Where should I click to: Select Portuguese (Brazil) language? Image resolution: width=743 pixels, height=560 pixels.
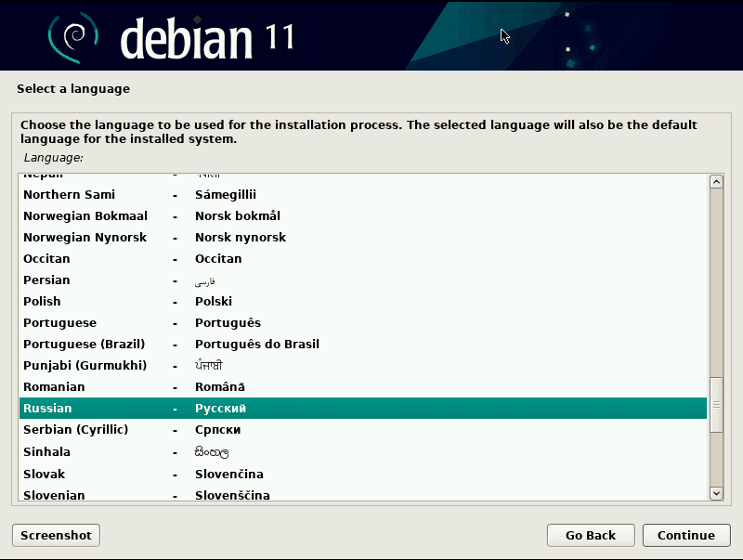[x=363, y=344]
